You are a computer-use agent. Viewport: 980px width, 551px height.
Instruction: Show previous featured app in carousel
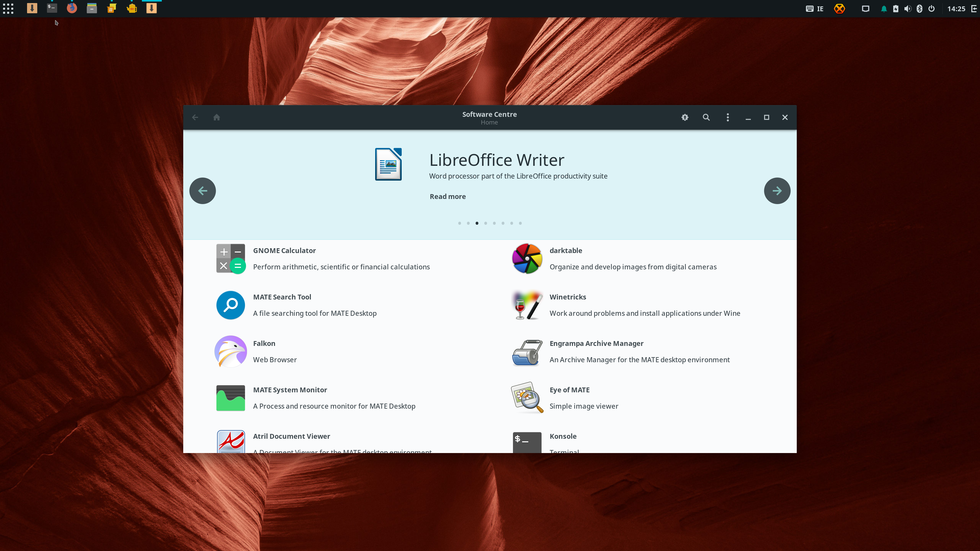(202, 191)
